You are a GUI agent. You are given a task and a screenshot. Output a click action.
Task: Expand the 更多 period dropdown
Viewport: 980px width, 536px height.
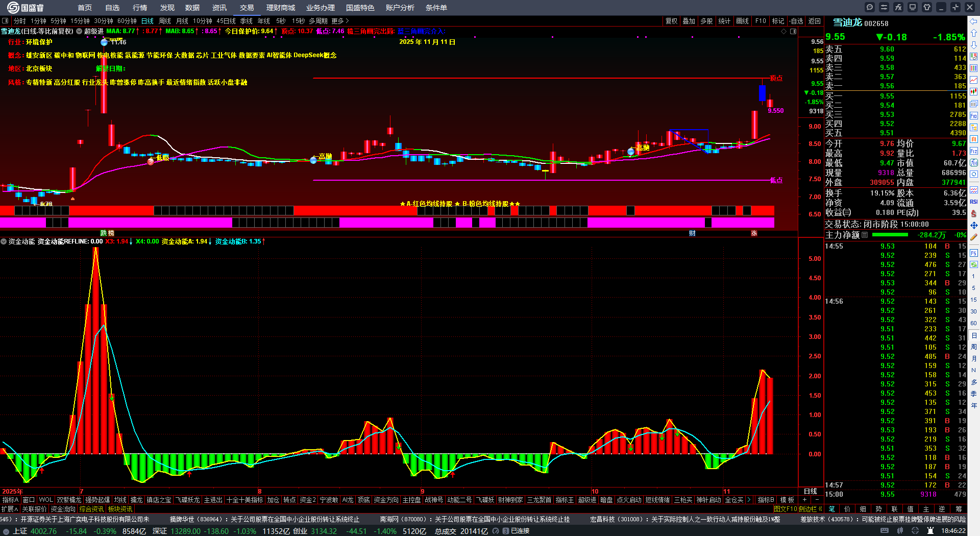pyautogui.click(x=340, y=21)
